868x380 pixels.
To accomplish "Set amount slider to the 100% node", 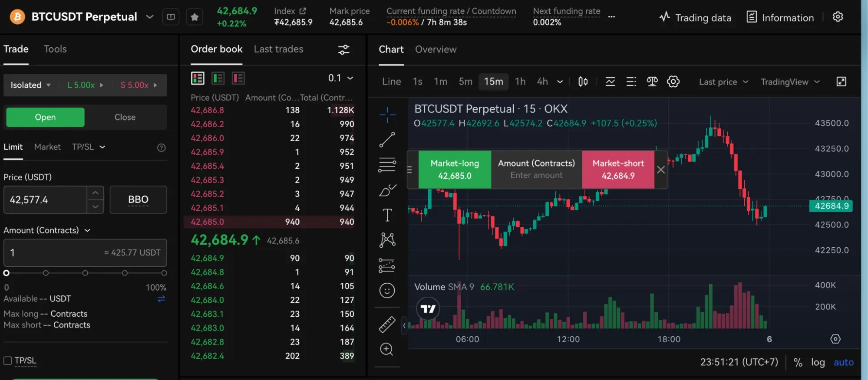I will 164,273.
